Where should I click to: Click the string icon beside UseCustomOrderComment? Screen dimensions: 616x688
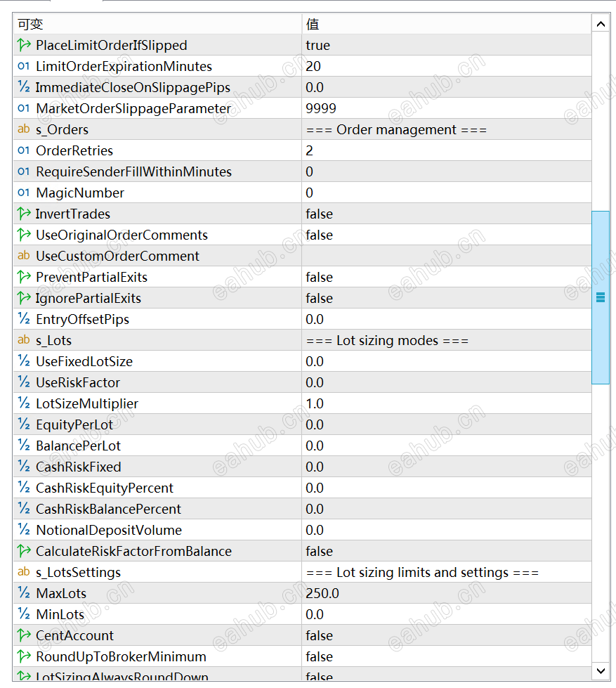click(24, 255)
